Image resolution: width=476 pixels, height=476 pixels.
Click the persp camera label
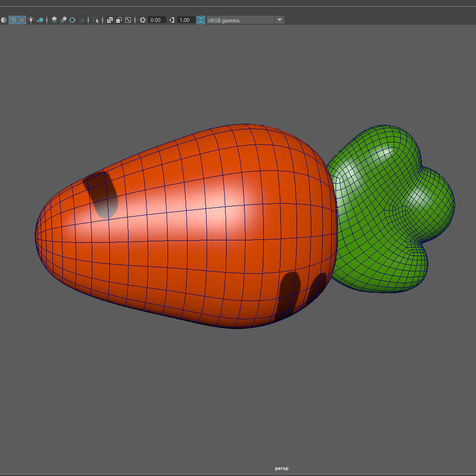282,468
